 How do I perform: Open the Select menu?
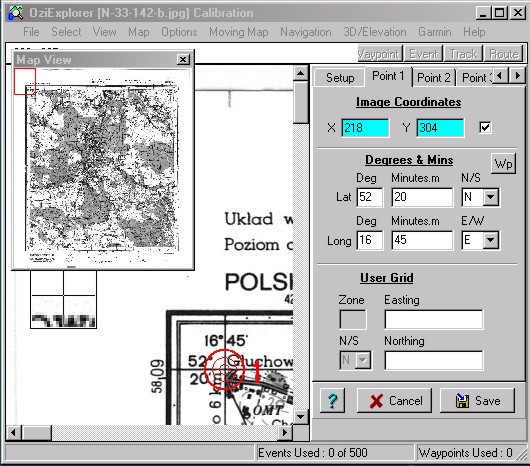click(66, 32)
